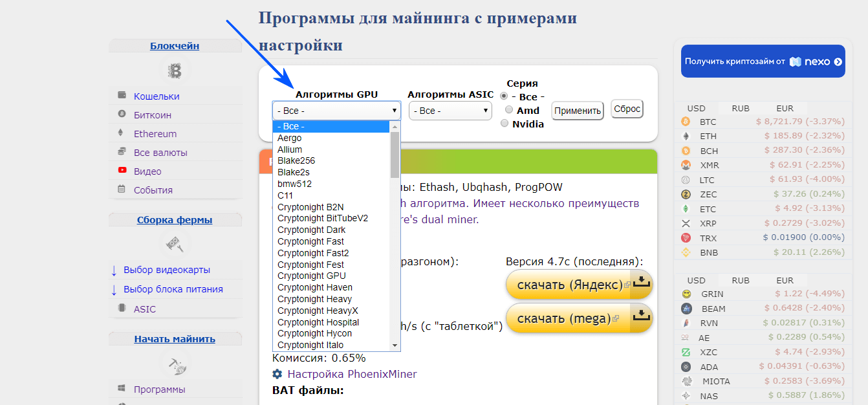The height and width of the screenshot is (405, 868).
Task: Switch top price table to RUB
Action: [741, 108]
